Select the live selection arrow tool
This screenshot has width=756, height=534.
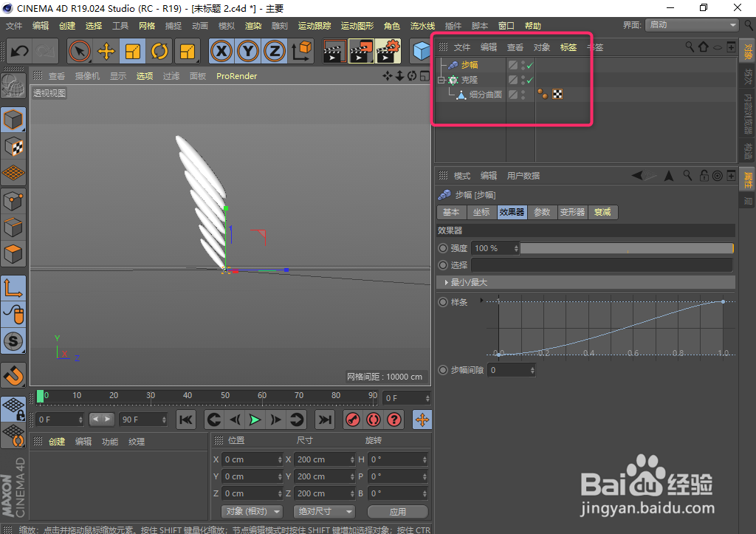click(x=80, y=51)
